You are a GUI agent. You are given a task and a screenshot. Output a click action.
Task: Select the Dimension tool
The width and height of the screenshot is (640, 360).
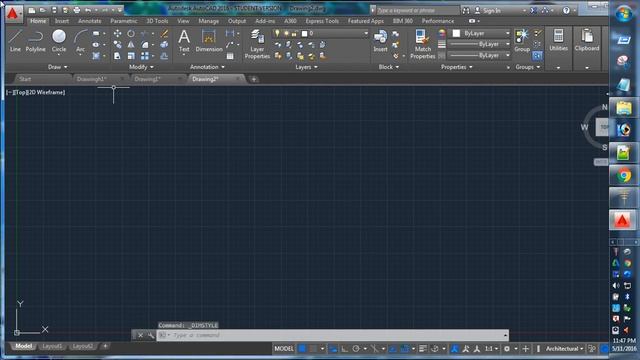(209, 41)
